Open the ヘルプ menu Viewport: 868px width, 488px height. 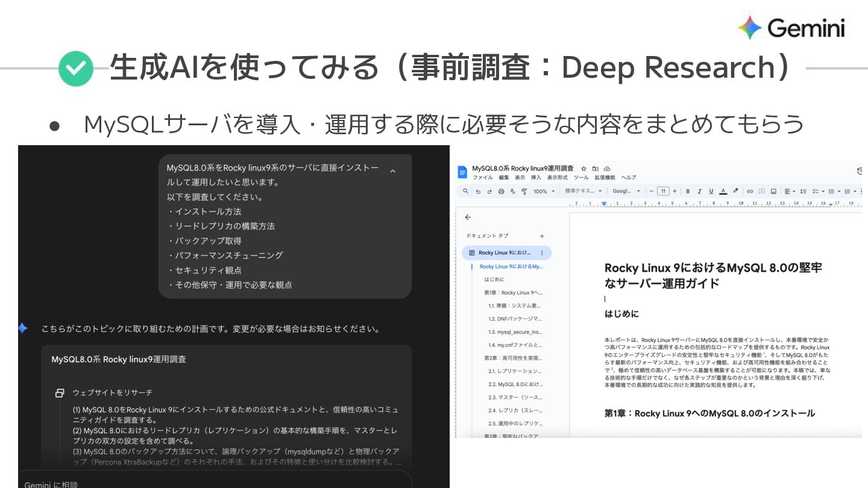(629, 178)
